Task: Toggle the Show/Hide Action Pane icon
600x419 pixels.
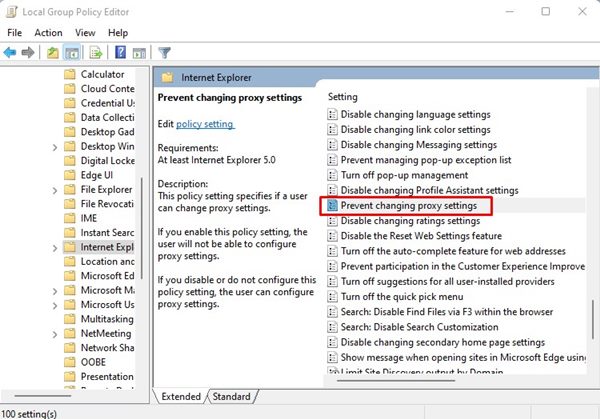Action: [x=139, y=53]
